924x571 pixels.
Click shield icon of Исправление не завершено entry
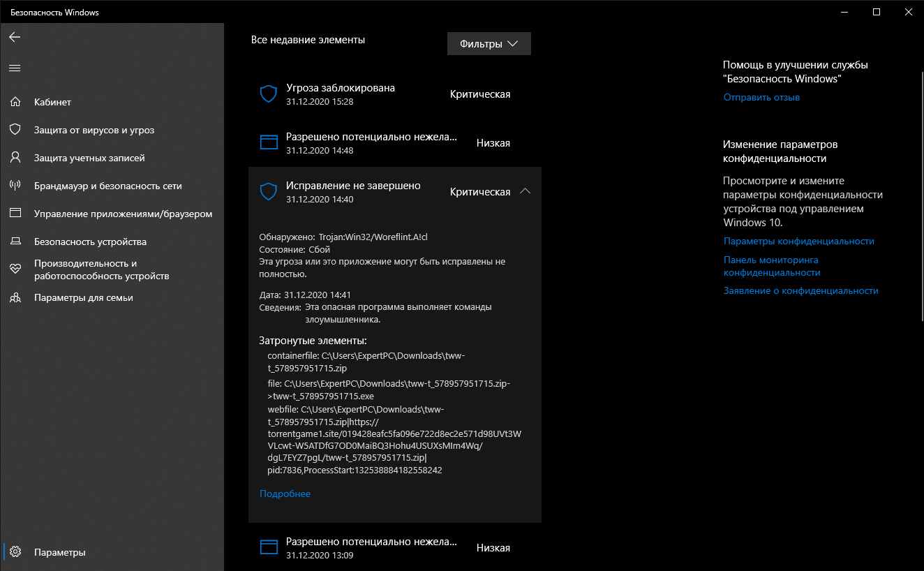[x=269, y=192]
